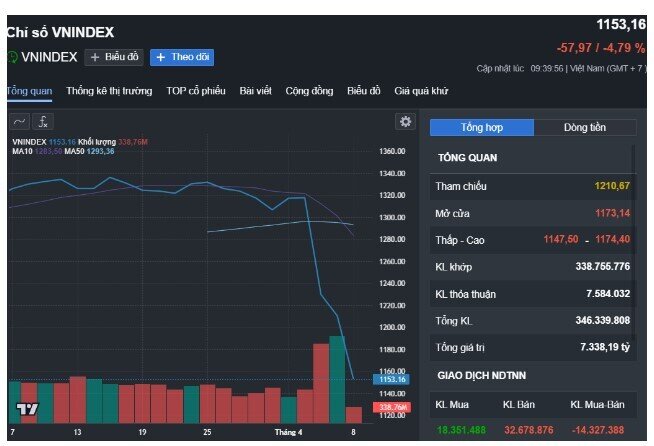Switch to Cộng đồng tab
This screenshot has height=446, width=654.
click(x=309, y=91)
